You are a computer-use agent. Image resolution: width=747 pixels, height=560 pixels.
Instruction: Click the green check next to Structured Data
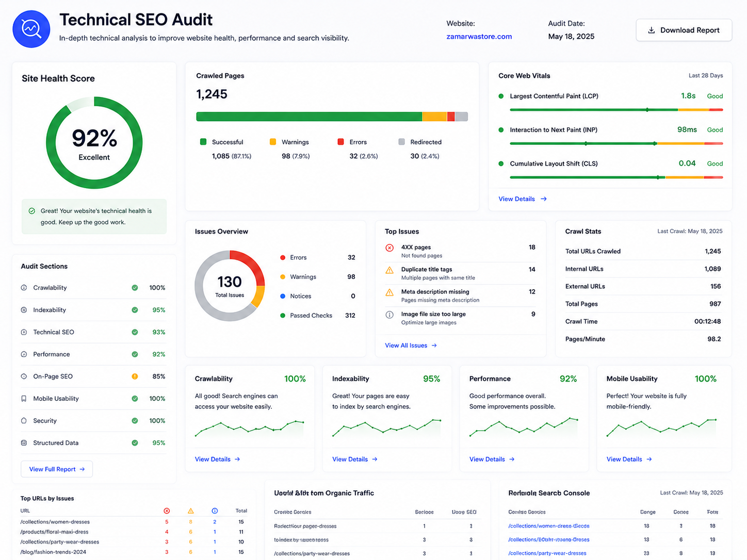(x=135, y=443)
